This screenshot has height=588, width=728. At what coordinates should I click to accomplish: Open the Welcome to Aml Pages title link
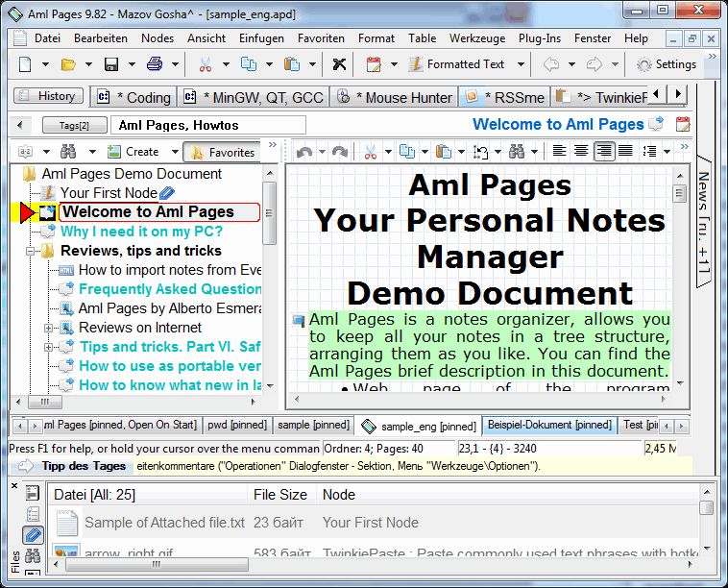(x=558, y=124)
